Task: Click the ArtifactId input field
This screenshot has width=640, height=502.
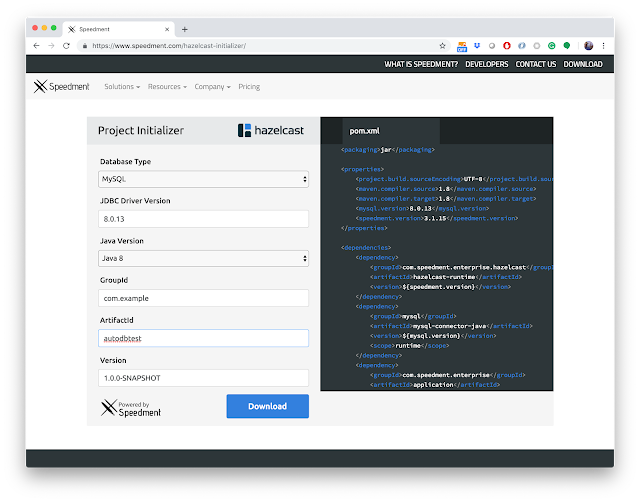Action: point(203,338)
